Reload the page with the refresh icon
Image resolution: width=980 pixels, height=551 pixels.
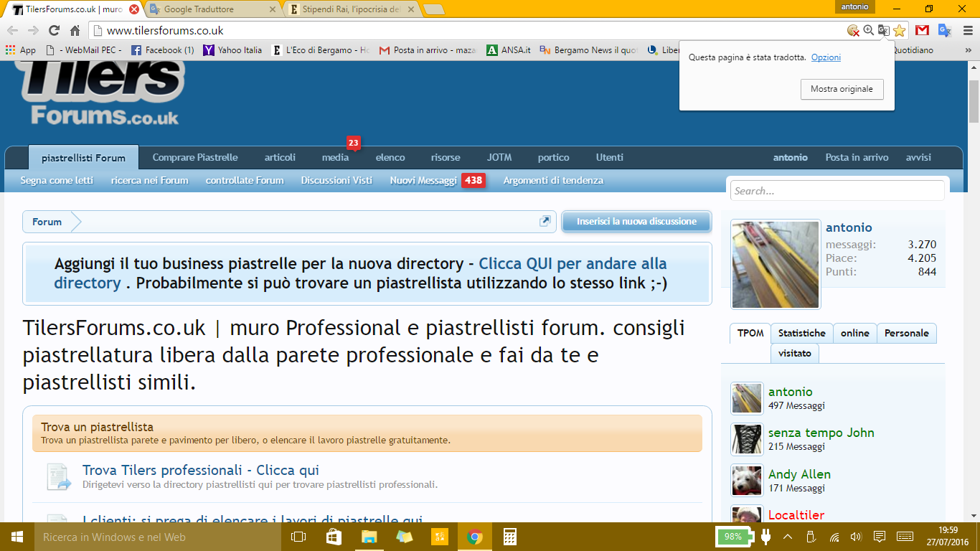[54, 30]
